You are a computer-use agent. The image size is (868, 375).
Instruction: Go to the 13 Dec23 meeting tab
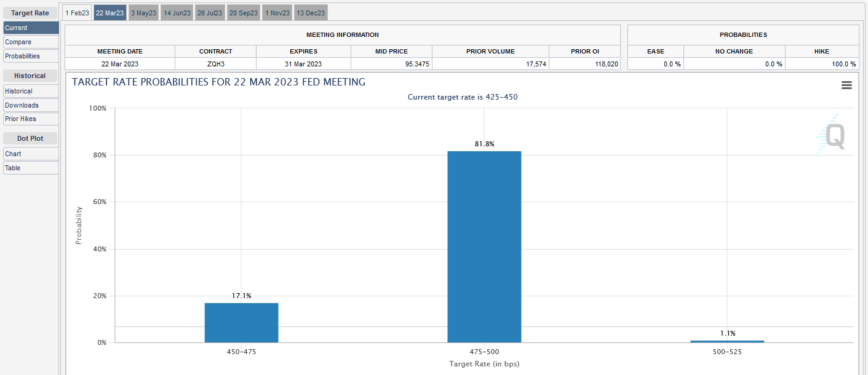point(311,13)
